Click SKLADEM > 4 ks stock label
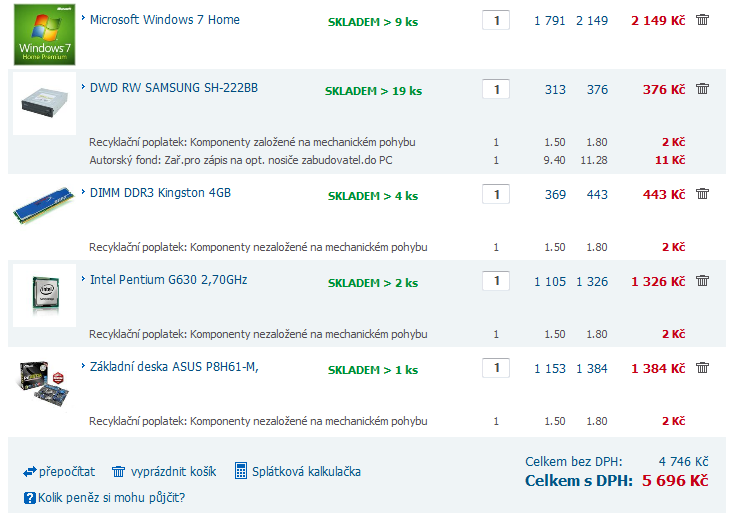The height and width of the screenshot is (513, 733). coord(373,196)
